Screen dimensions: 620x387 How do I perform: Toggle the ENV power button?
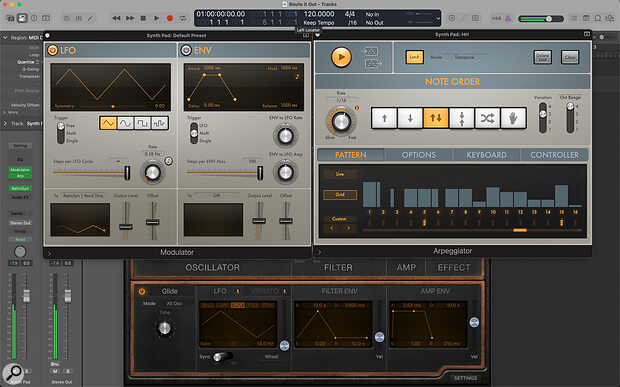186,51
